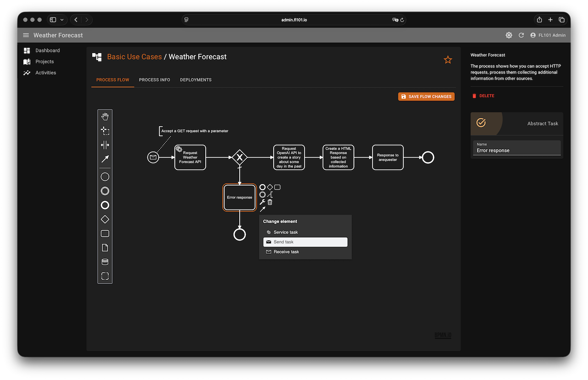
Task: Activate the lasso selection tool
Action: [105, 131]
